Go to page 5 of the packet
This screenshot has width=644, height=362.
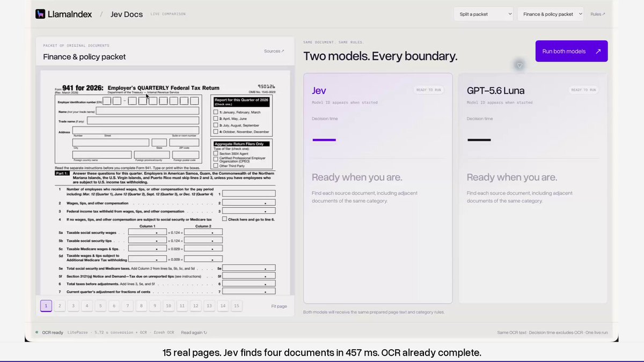100,306
